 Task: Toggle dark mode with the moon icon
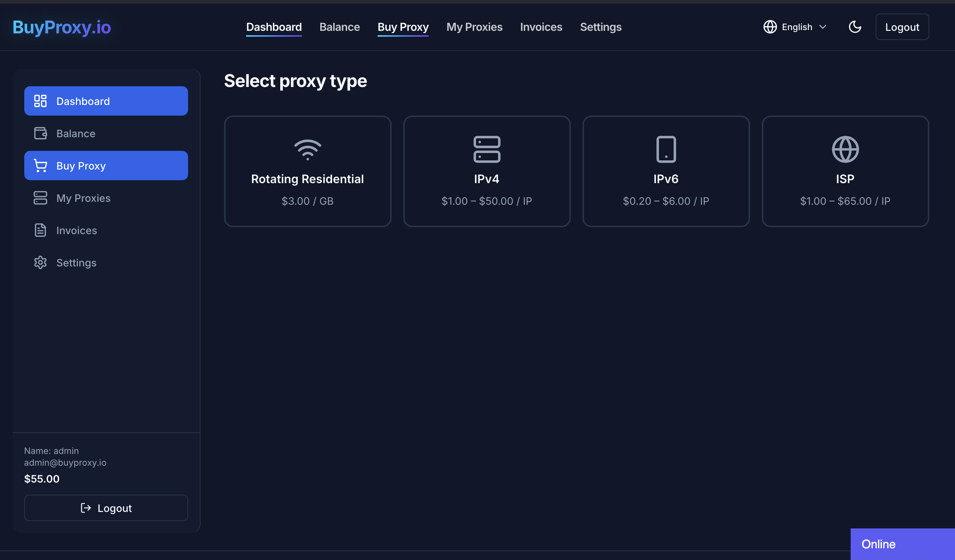855,26
